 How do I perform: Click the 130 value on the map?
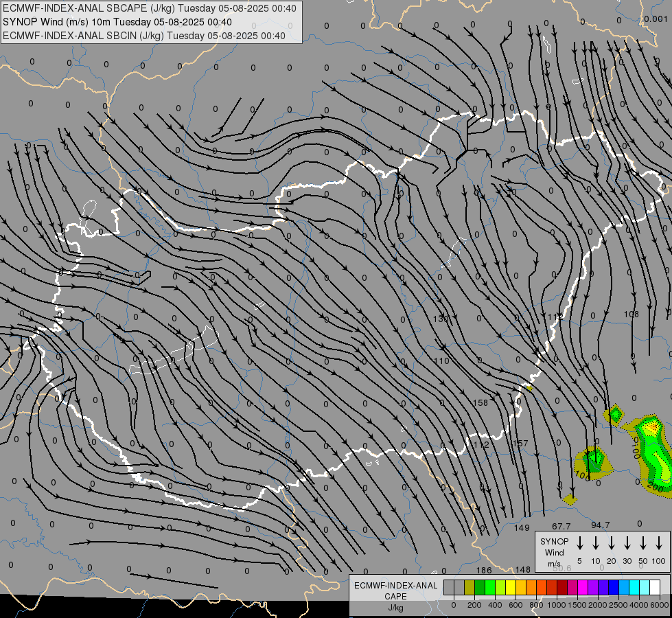click(440, 319)
